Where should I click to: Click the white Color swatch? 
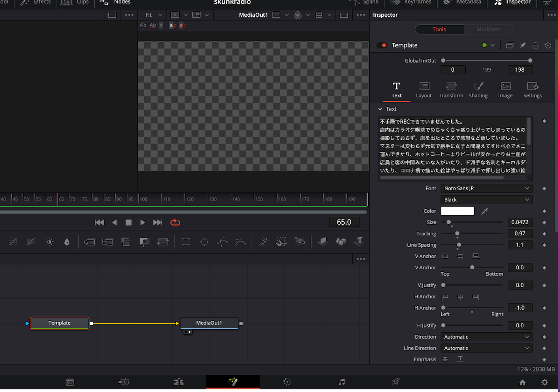(x=457, y=211)
